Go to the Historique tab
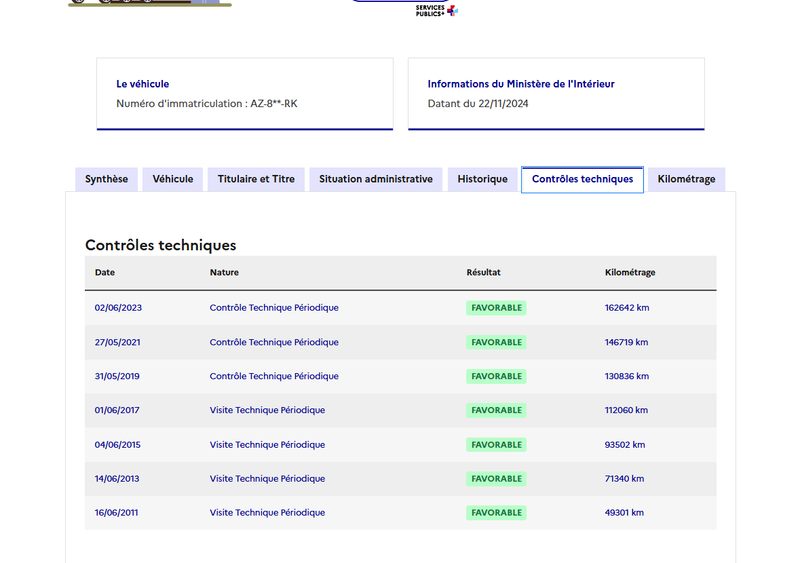The width and height of the screenshot is (800, 563). (482, 179)
